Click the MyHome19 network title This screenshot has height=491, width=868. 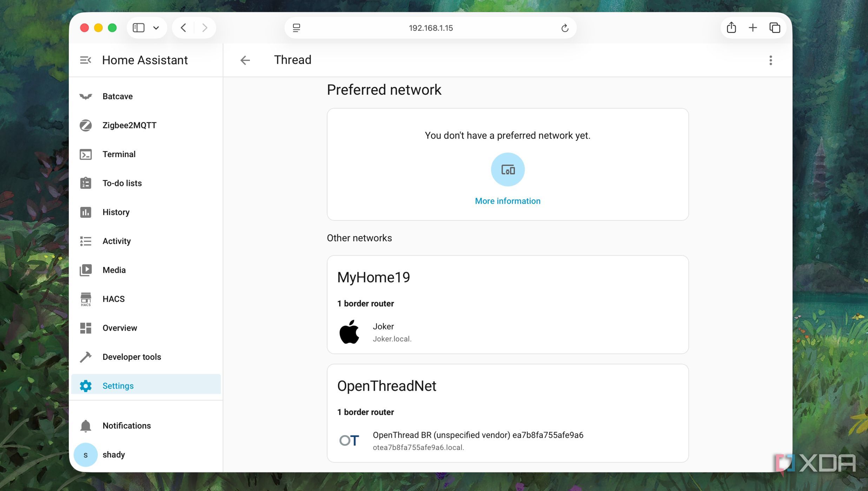pyautogui.click(x=373, y=277)
